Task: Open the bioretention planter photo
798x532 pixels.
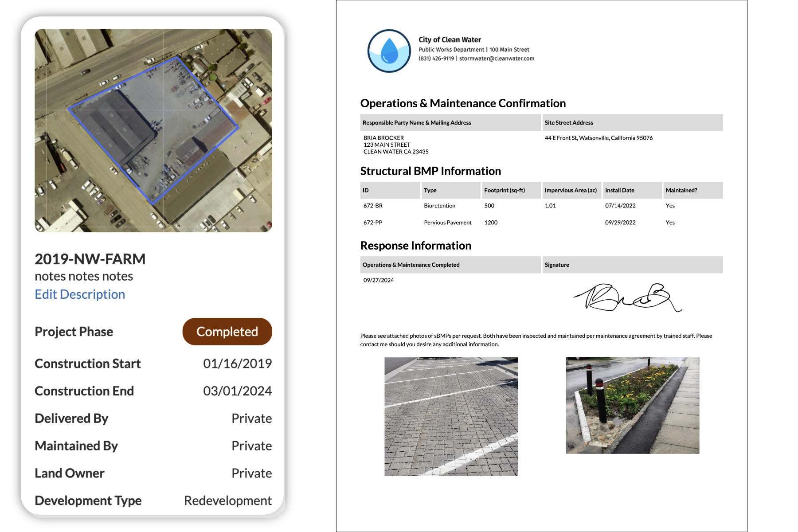Action: [632, 405]
